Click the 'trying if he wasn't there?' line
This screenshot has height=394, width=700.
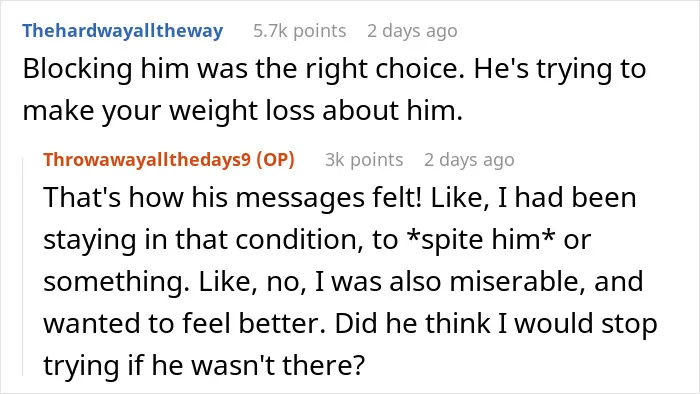[x=204, y=365]
